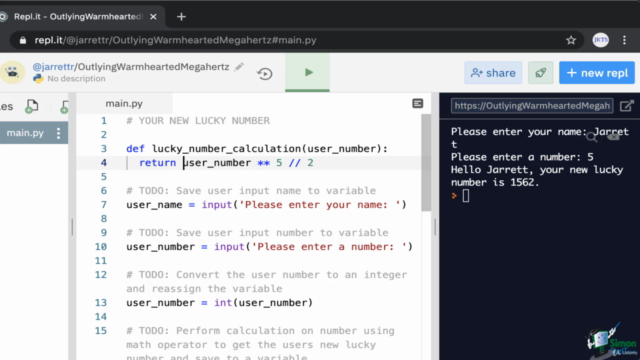640x360 pixels.
Task: Open the rocket deploy icon button
Action: tap(540, 73)
